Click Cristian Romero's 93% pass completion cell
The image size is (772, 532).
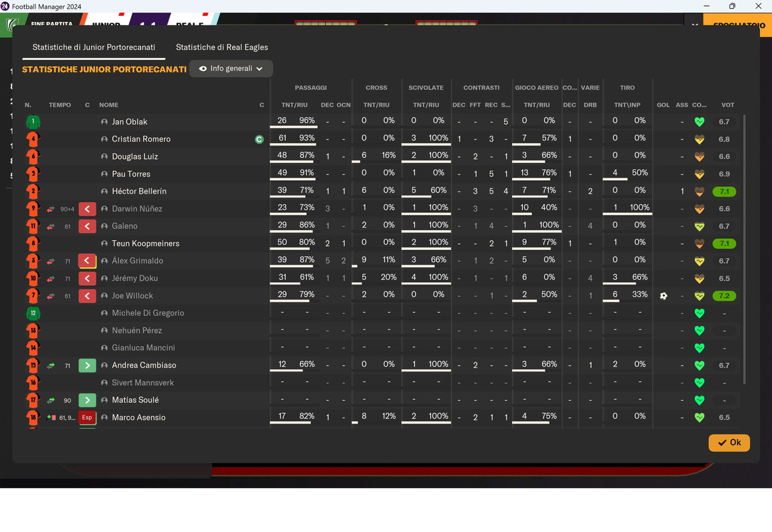point(307,138)
